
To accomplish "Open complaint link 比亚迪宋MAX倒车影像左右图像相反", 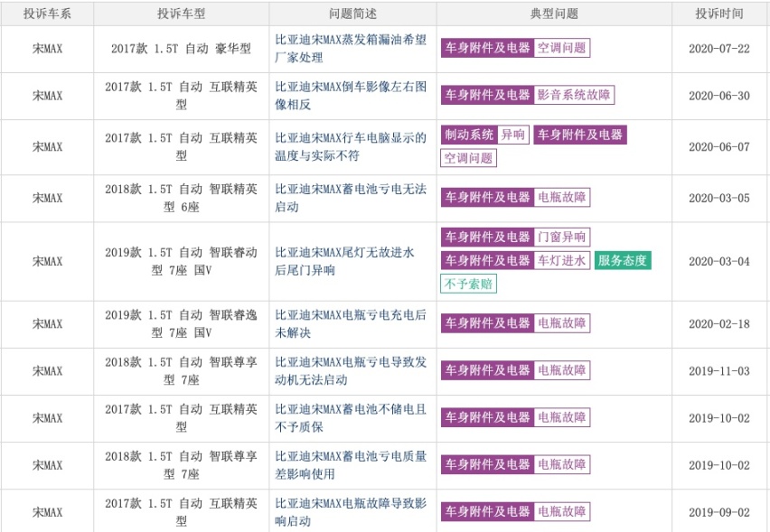I will point(350,96).
